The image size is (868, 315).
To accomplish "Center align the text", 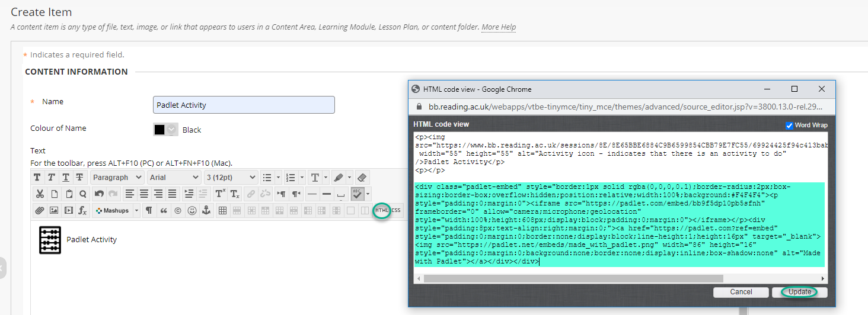I will pos(144,194).
